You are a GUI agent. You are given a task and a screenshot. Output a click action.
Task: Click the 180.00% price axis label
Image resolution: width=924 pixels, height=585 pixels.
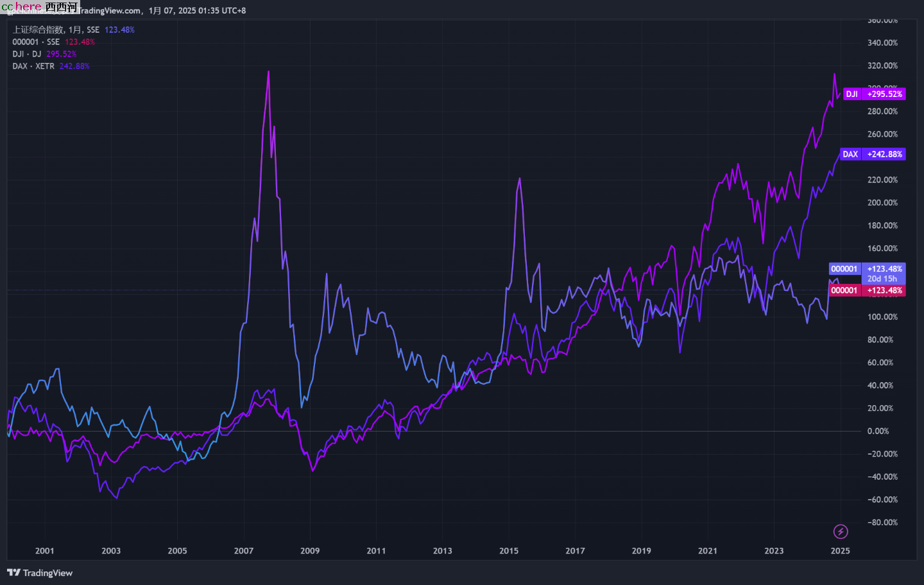(882, 225)
